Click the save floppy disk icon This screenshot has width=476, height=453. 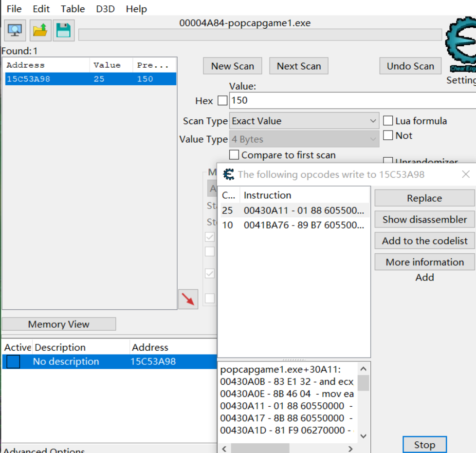coord(63,30)
